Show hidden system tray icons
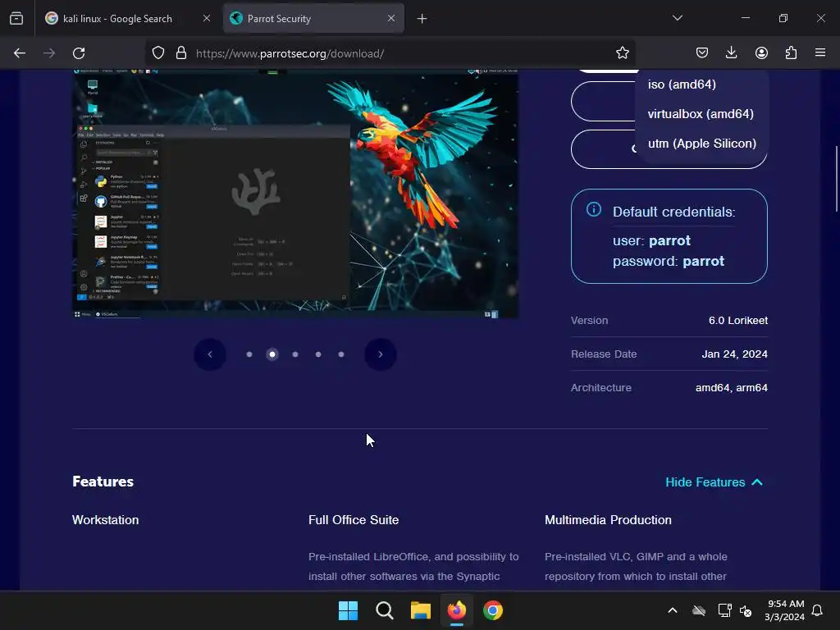Screen dimensions: 840x630 pyautogui.click(x=673, y=610)
